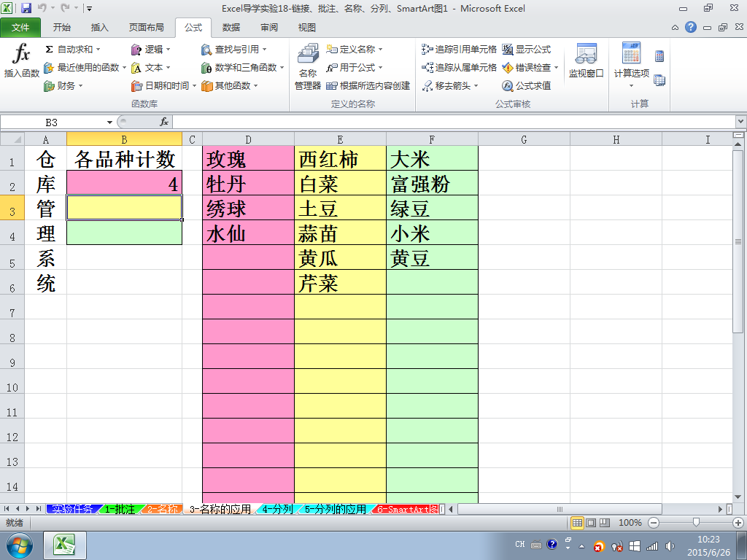Switch to the Page Layout (页面布局) tab
The width and height of the screenshot is (747, 560).
coord(146,28)
